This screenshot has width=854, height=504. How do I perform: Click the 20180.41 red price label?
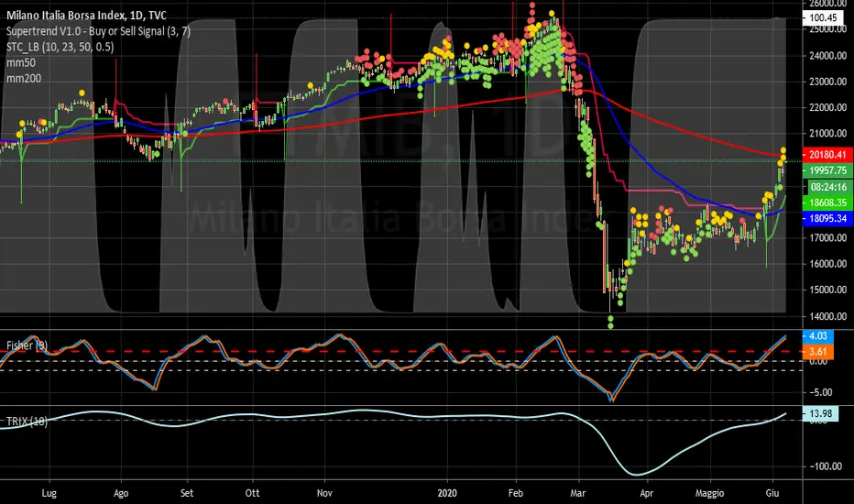(827, 155)
